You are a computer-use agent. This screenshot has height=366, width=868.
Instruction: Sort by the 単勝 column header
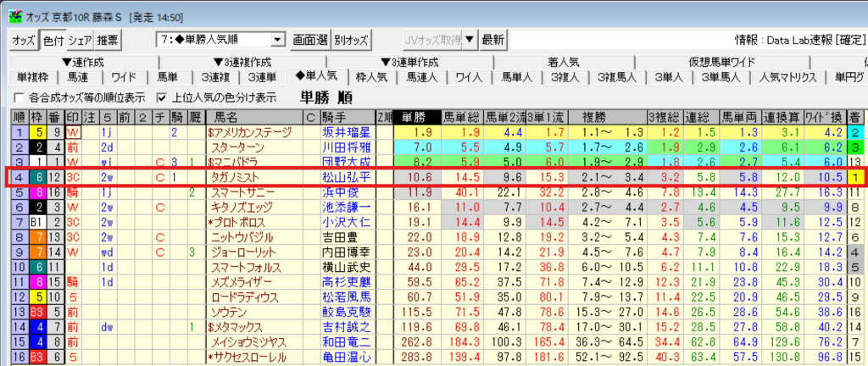click(415, 117)
